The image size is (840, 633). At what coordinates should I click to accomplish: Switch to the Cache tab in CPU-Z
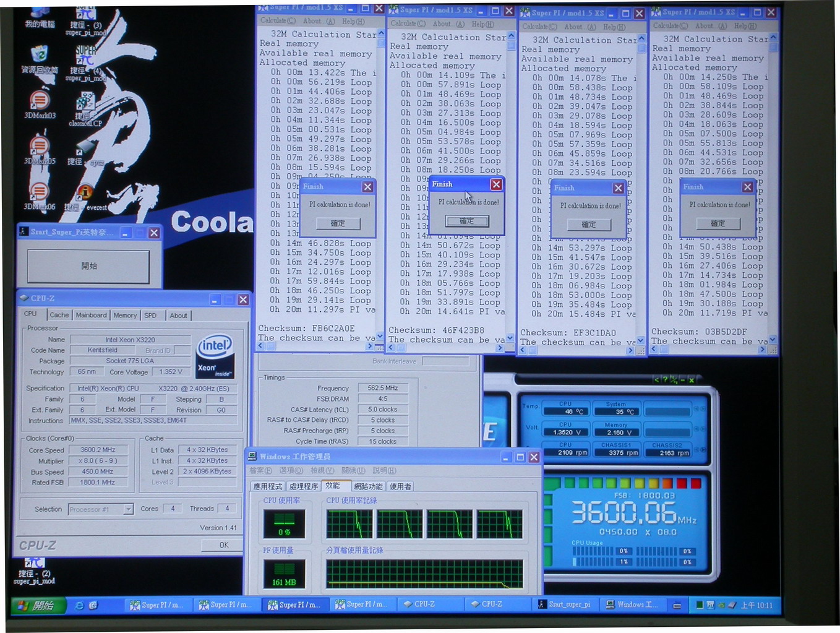[x=59, y=315]
